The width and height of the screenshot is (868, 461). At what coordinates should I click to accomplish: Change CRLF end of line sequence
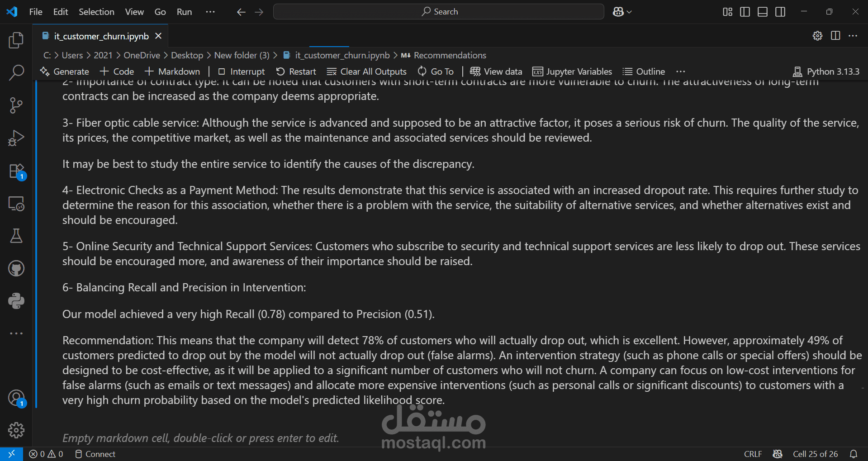[x=753, y=454]
